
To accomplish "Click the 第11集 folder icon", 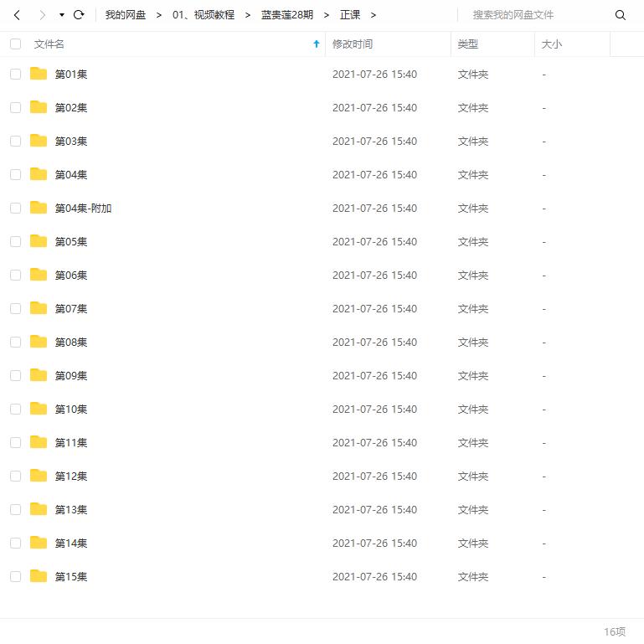I will click(x=39, y=442).
